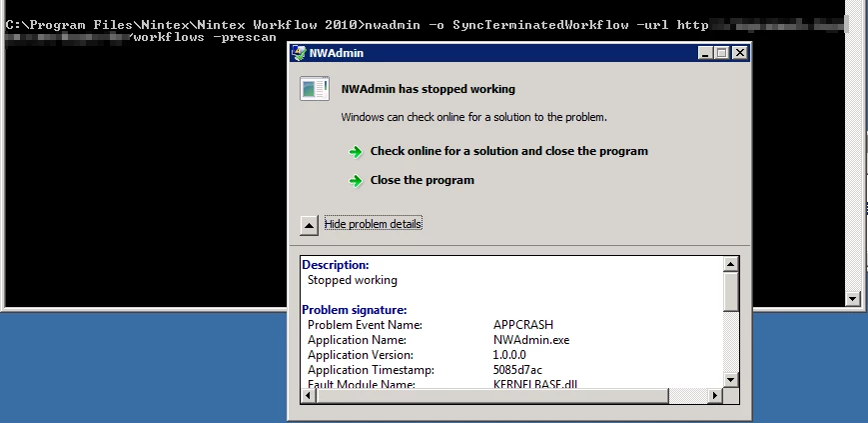Click details horizontal scroll right arrow
This screenshot has height=423, width=868.
pyautogui.click(x=715, y=395)
